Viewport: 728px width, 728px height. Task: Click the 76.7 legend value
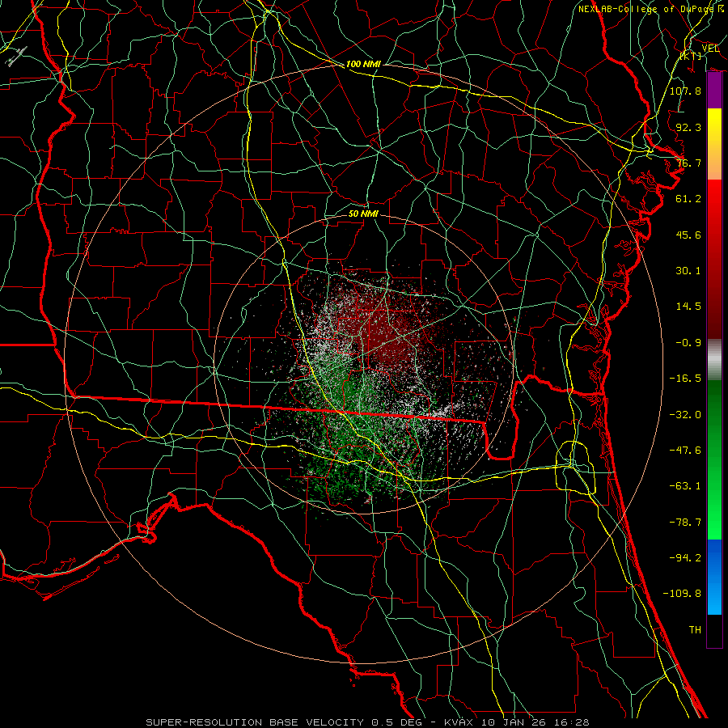tap(688, 163)
